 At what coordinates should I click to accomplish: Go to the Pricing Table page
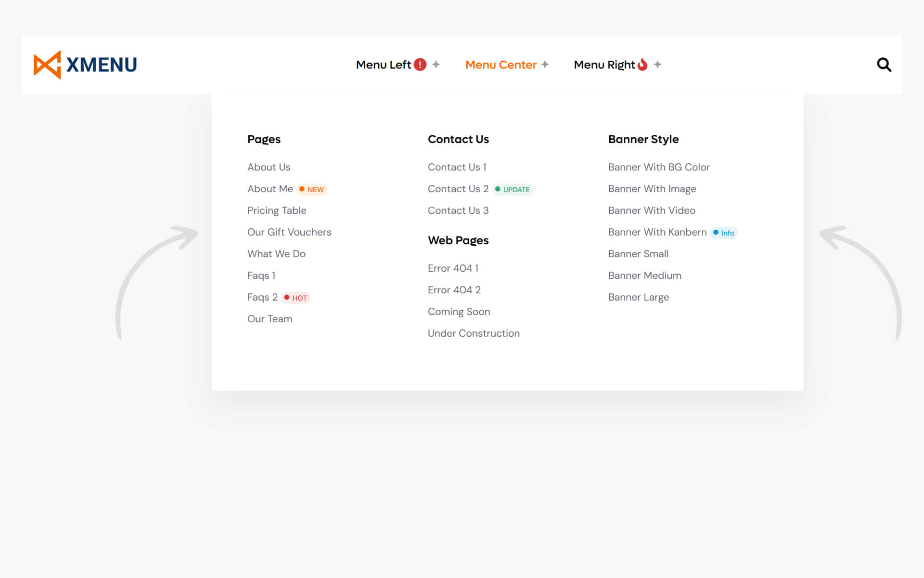click(277, 210)
